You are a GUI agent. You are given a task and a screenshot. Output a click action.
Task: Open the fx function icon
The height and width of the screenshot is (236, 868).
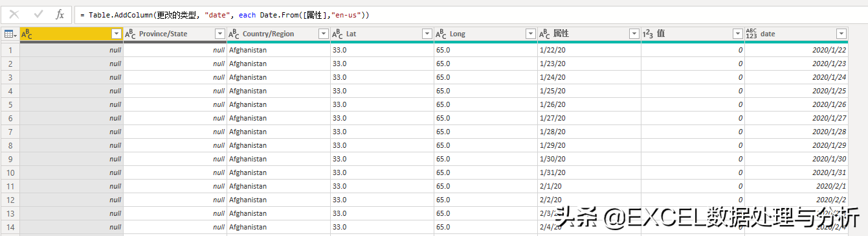60,14
